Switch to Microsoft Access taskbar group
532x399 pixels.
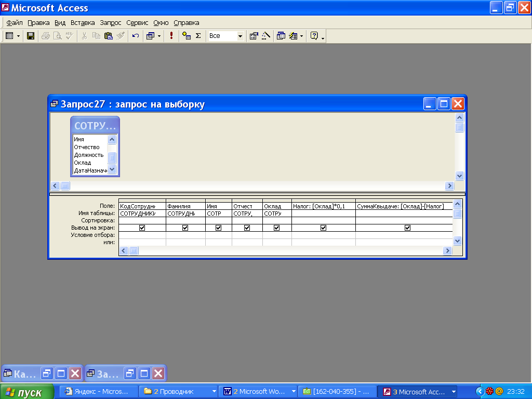[x=417, y=392]
